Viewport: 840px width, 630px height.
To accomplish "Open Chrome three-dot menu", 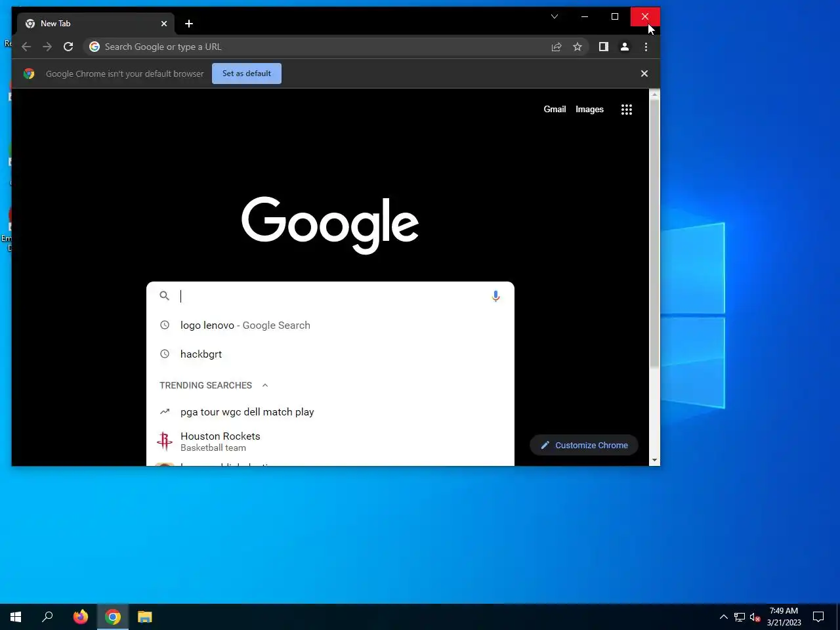I will (646, 47).
